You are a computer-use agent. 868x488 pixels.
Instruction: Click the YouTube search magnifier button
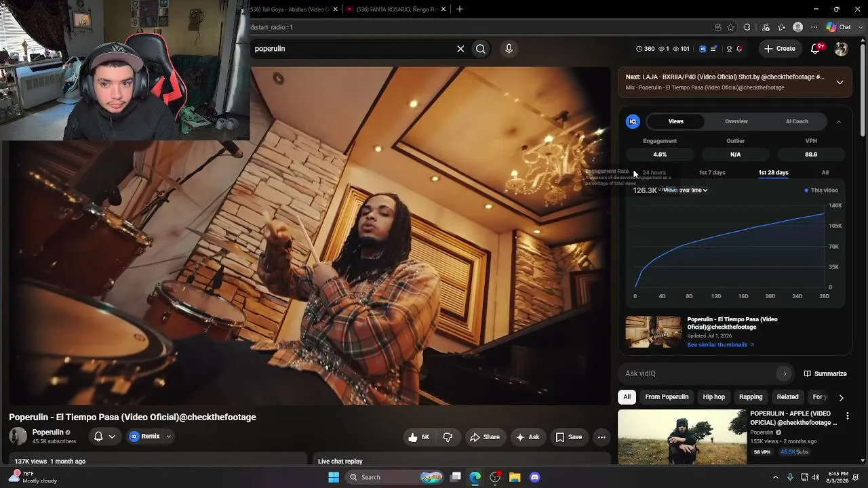(x=481, y=49)
